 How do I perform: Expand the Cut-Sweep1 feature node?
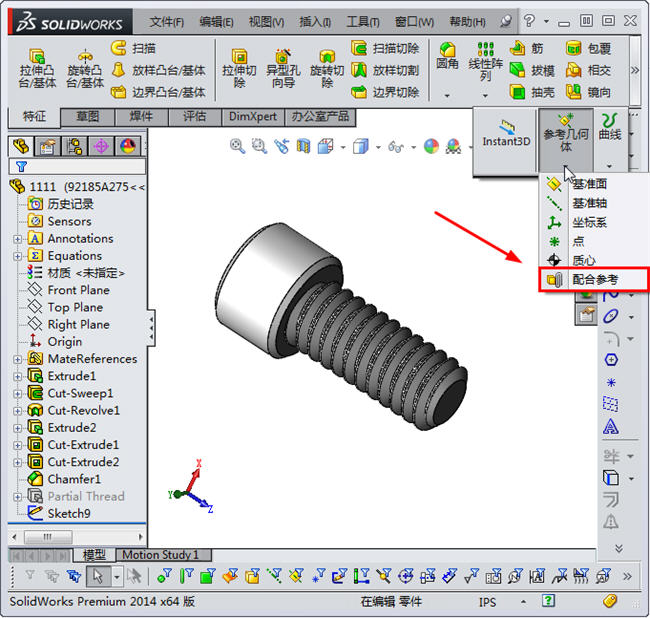[17, 394]
